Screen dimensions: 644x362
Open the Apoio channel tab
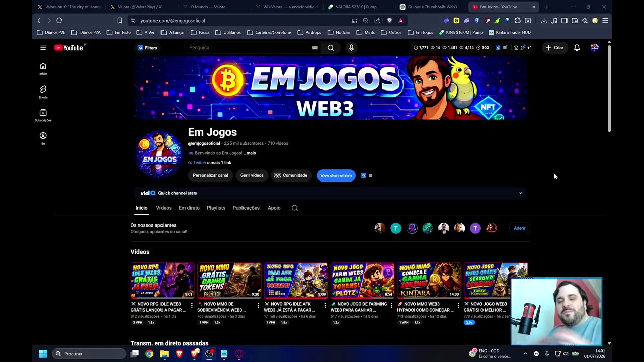point(274,208)
